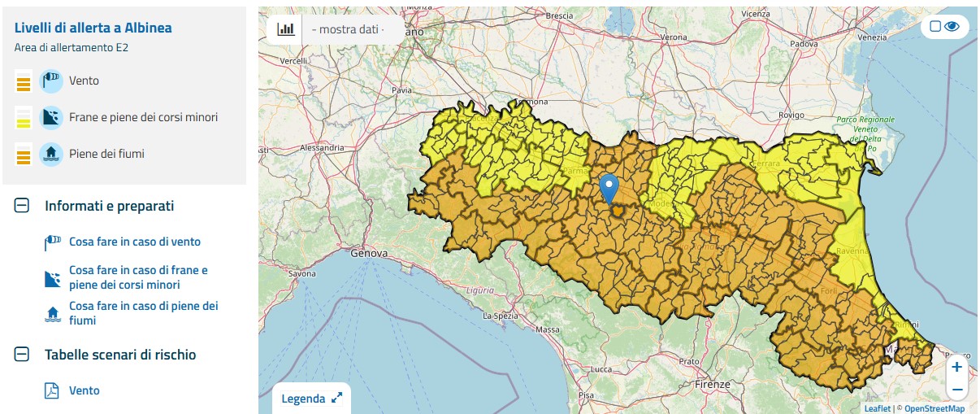This screenshot has height=414, width=980.
Task: Click the windsock icon beside wind advice link
Action: [52, 242]
